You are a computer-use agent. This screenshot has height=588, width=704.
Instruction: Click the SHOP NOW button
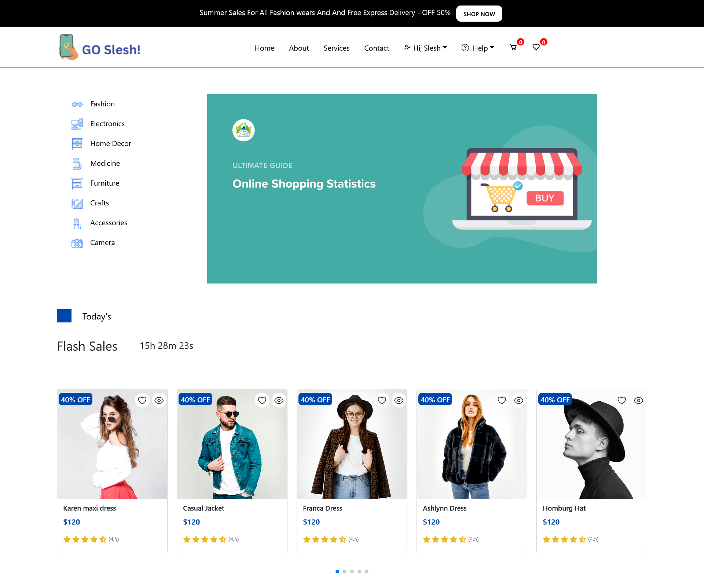479,14
